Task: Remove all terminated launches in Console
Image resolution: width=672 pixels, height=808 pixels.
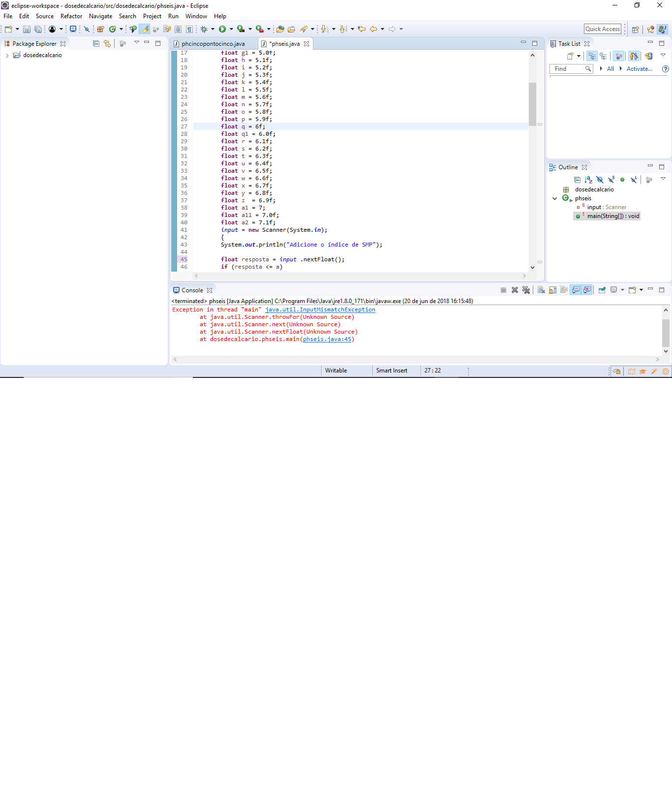Action: tap(526, 290)
